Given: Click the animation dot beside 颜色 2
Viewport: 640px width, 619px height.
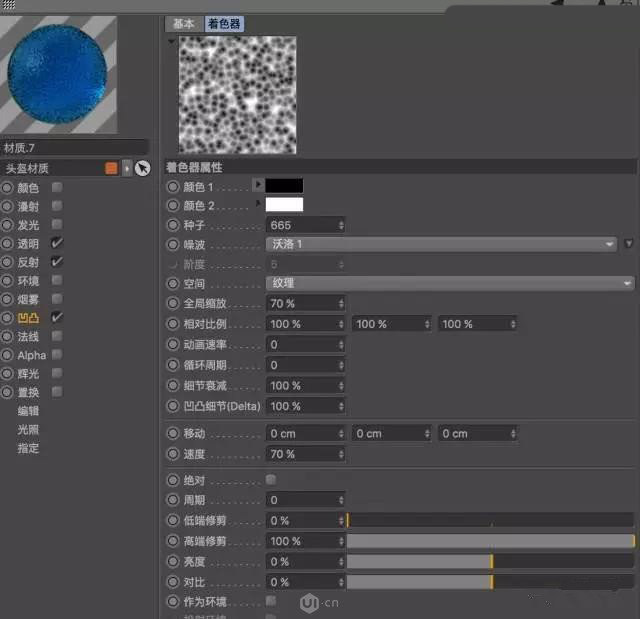Looking at the screenshot, I should 173,205.
